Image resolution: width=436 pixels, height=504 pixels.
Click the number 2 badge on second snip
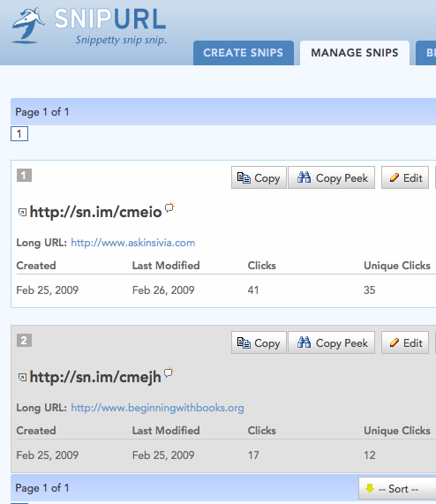coord(24,341)
